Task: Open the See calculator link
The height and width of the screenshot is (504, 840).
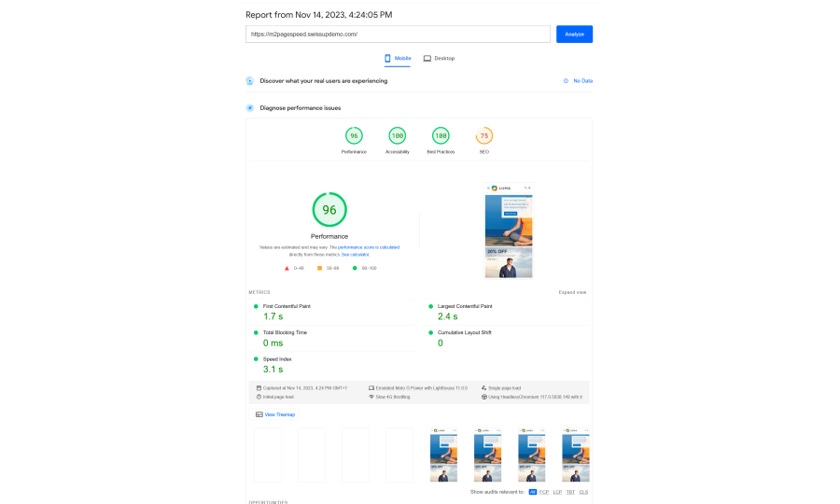Action: click(x=355, y=254)
